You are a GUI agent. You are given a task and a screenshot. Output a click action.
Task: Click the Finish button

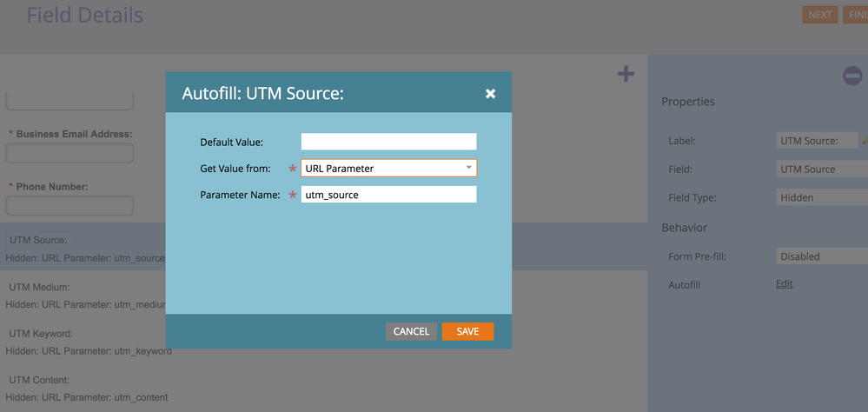(855, 15)
